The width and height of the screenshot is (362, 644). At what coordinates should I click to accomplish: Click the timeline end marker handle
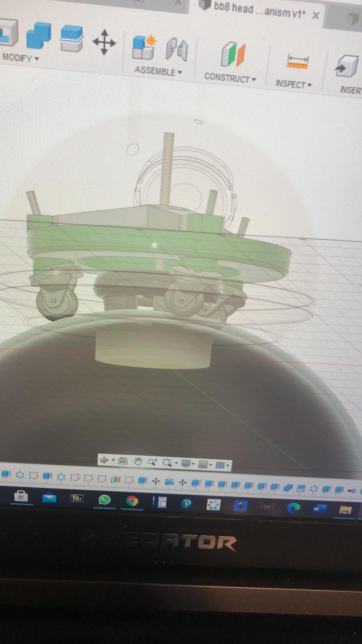point(352,491)
